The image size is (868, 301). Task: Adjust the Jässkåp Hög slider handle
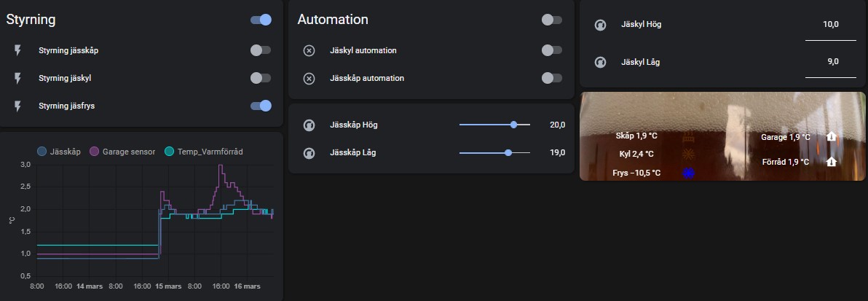(513, 125)
